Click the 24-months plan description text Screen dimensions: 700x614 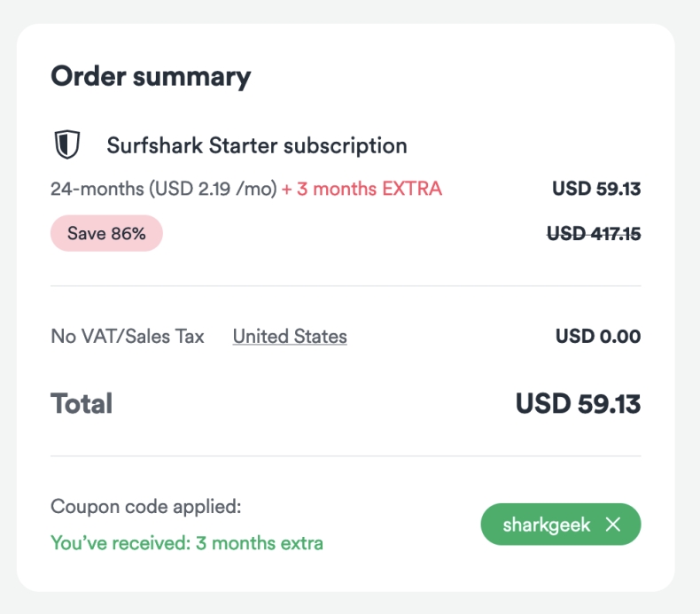[97, 189]
